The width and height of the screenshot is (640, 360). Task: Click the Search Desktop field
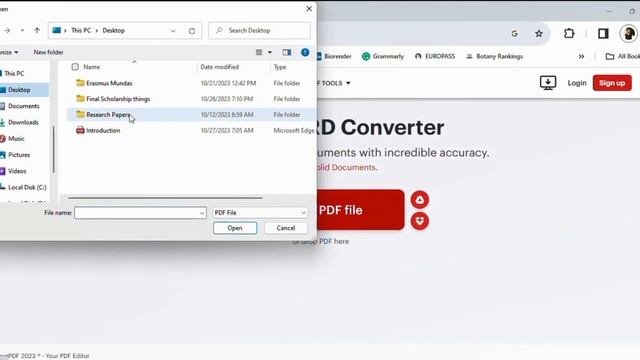pyautogui.click(x=260, y=31)
